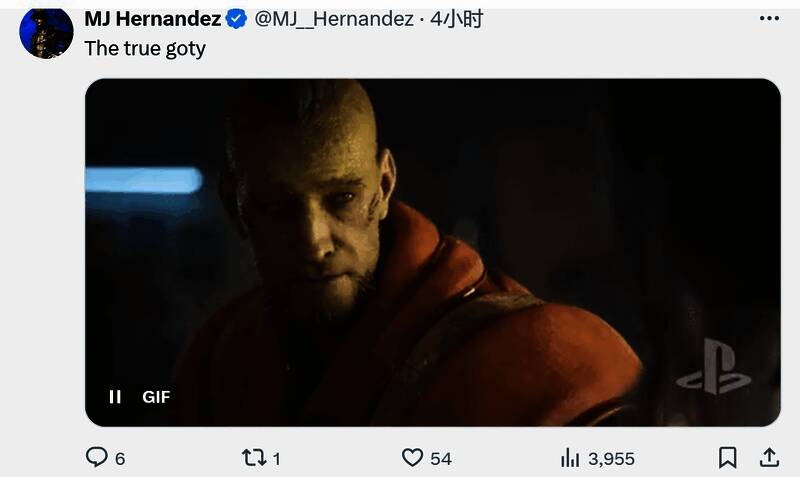Viewport: 800px width, 477px height.
Task: Select the tweet text "The true goty"
Action: click(145, 49)
